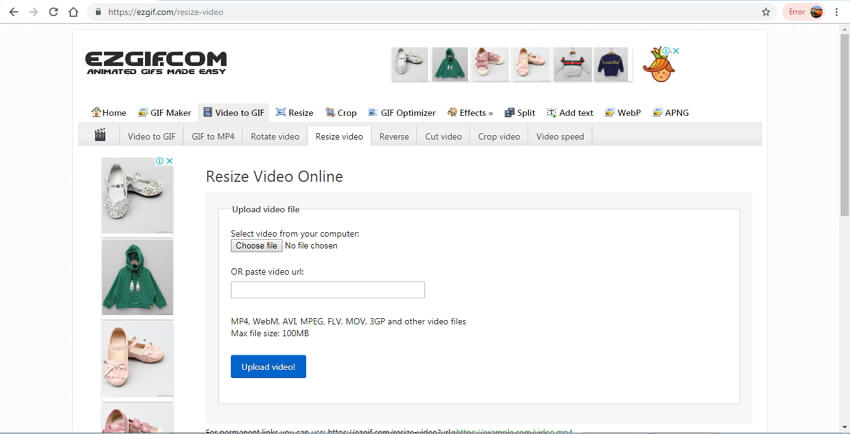Open the WebP tool menu
This screenshot has width=850, height=434.
click(x=623, y=113)
